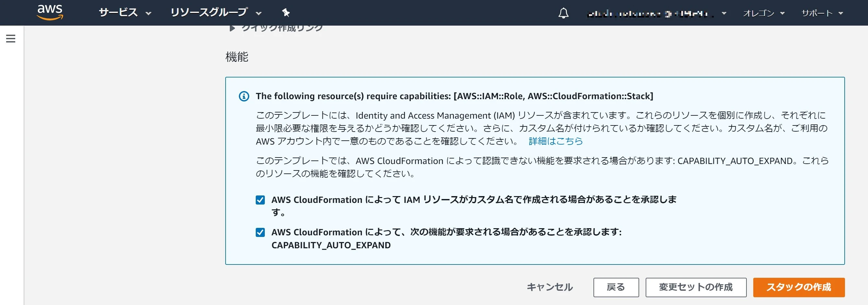The image size is (868, 305).
Task: Click the 機能 section heading
Action: [237, 57]
